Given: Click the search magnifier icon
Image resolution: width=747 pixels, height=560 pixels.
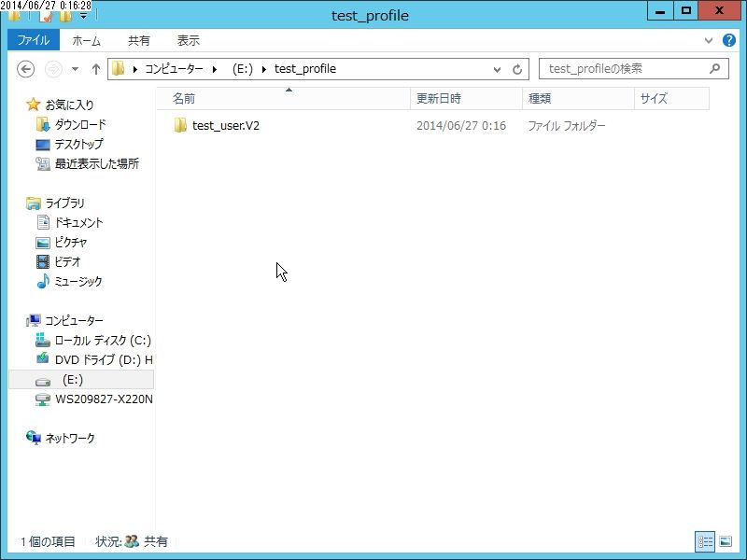Looking at the screenshot, I should pos(714,68).
